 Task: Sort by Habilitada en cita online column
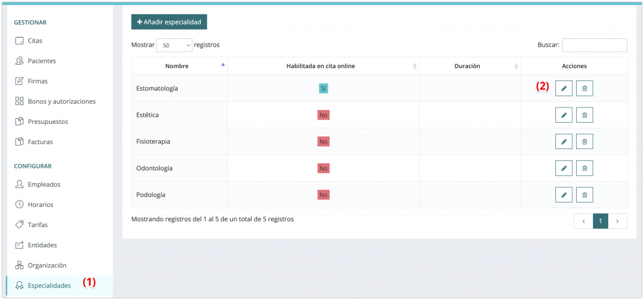pos(322,66)
